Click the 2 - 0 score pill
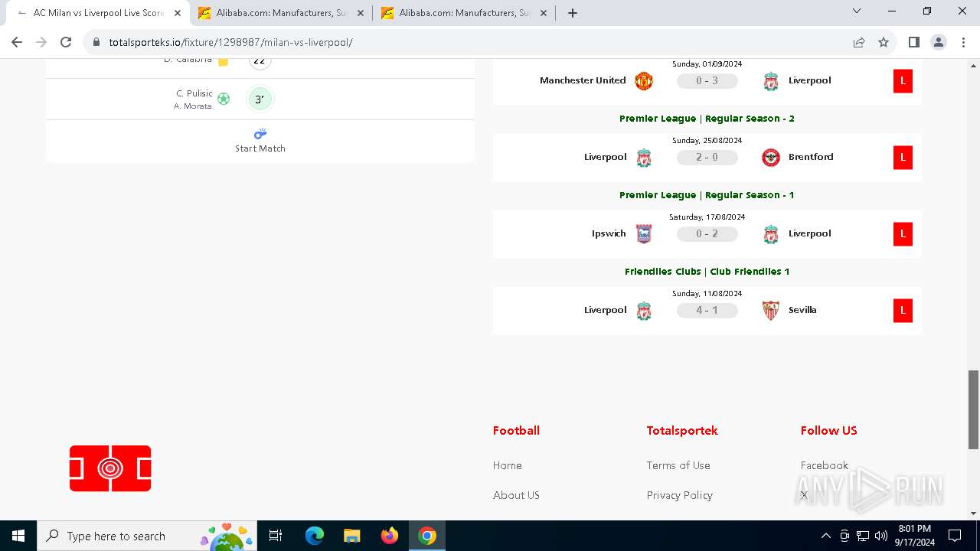The image size is (980, 551). tap(707, 157)
